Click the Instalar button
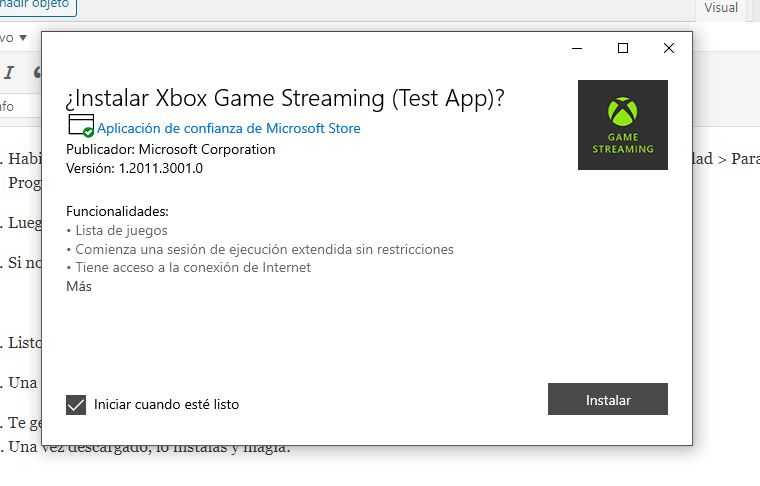760x486 pixels. coord(608,399)
